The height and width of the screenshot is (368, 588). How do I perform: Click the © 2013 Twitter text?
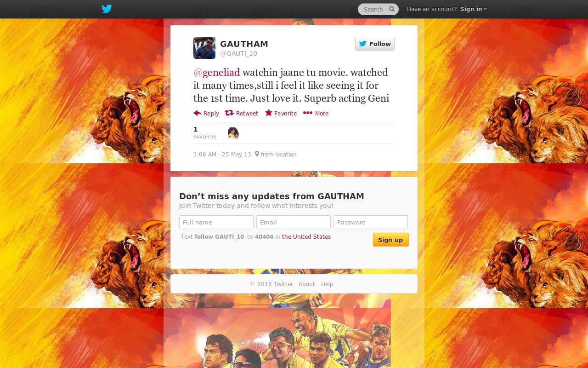271,284
